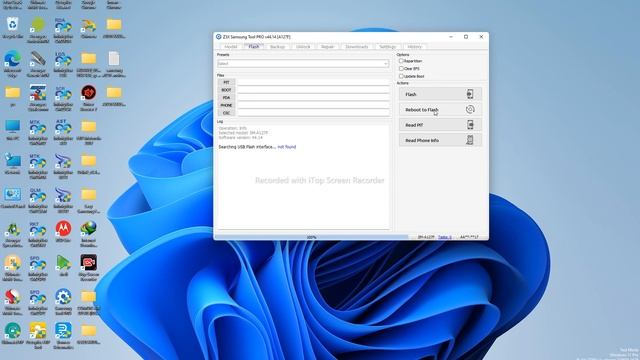The height and width of the screenshot is (360, 640).
Task: Open the Recycle Bin desktop icon
Action: tap(13, 25)
